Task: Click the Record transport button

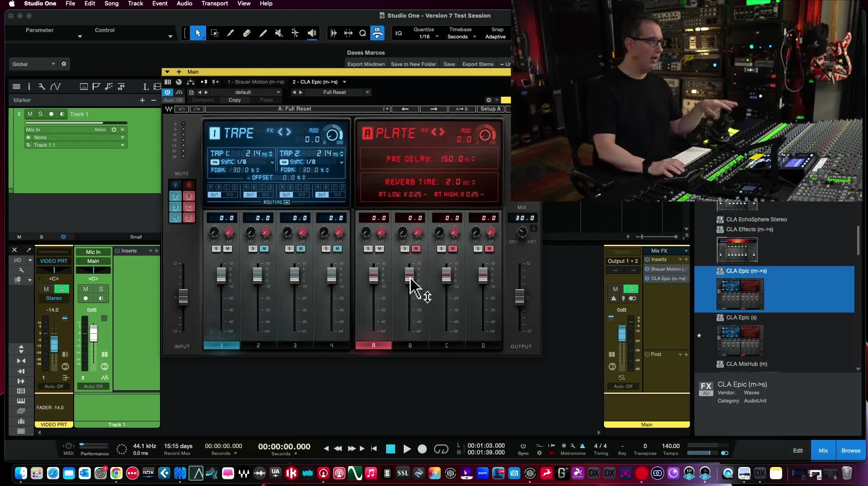Action: coord(422,449)
